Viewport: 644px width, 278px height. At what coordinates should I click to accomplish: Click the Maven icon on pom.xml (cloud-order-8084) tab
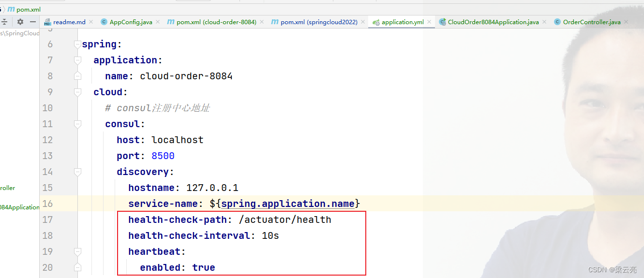pyautogui.click(x=170, y=22)
